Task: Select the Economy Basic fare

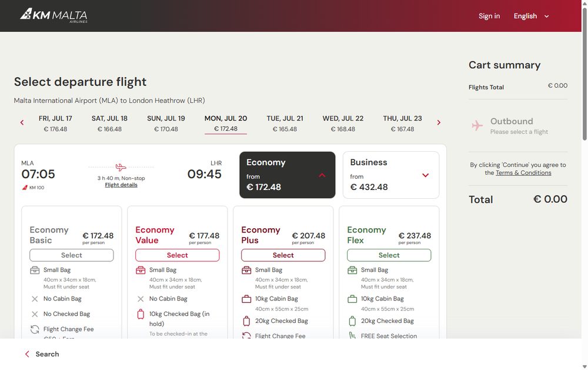Action: click(x=72, y=255)
